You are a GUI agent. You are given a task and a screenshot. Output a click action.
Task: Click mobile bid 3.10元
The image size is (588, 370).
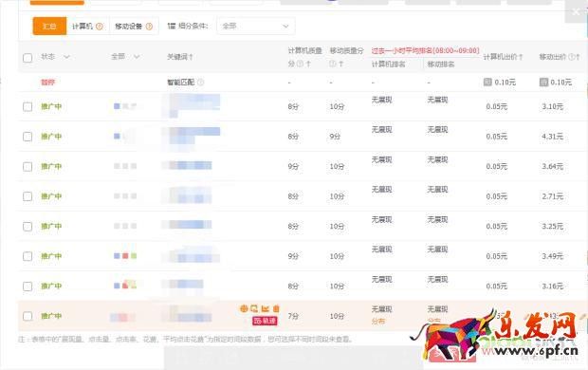553,106
